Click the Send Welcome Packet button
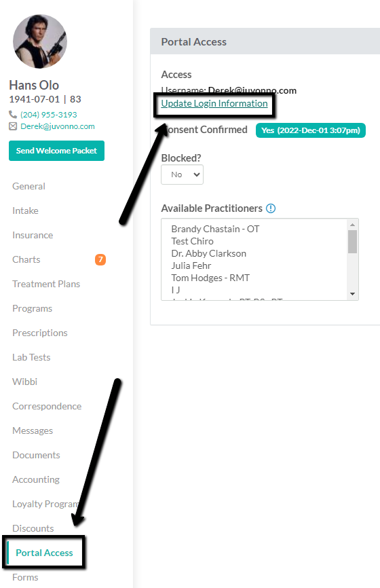Viewport: 380px width, 588px height. tap(56, 151)
